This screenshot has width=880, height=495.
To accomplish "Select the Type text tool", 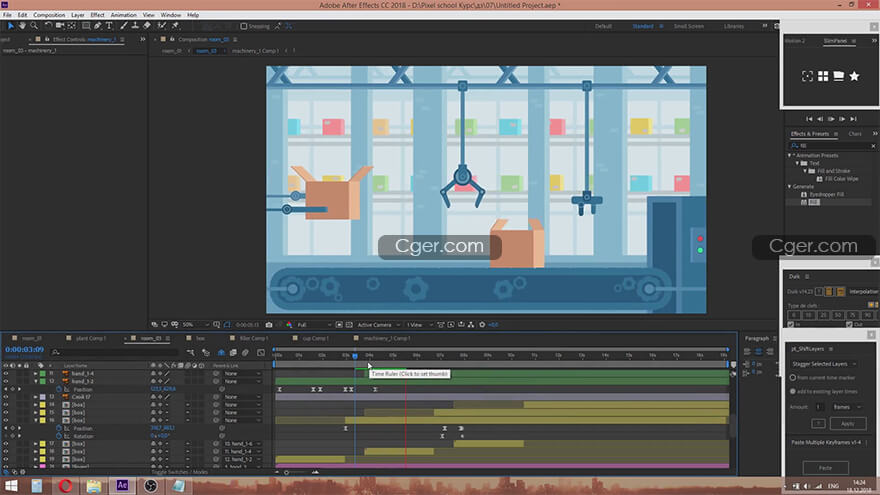I will click(x=109, y=26).
